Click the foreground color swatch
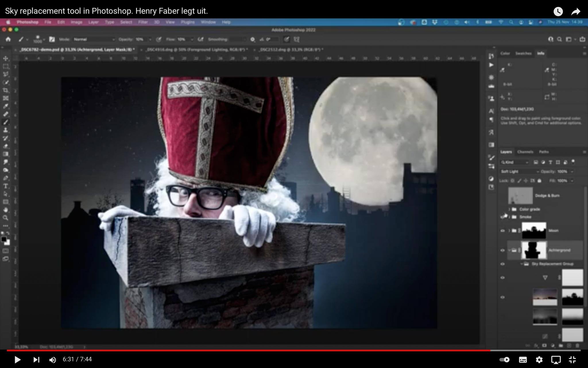Viewport: 588px width, 368px height. [x=4, y=239]
